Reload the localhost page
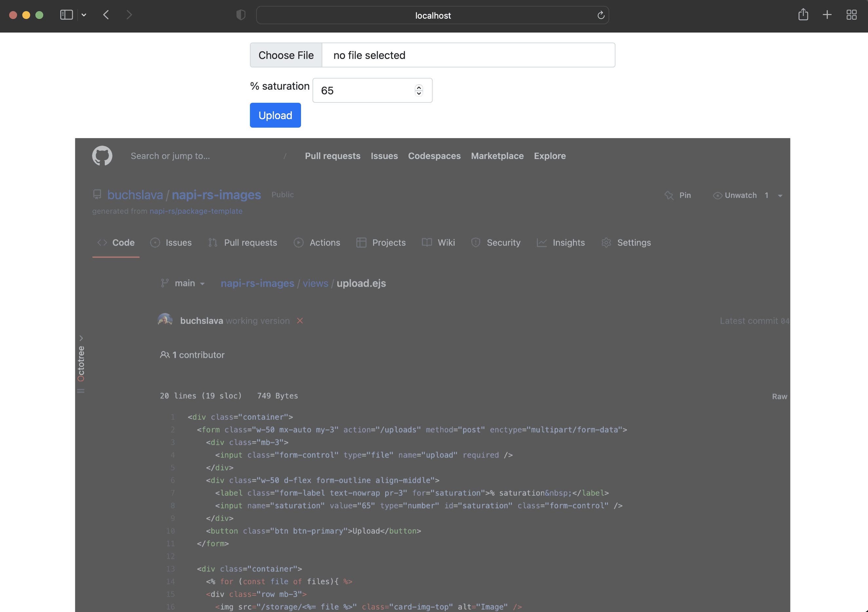This screenshot has width=868, height=612. 601,15
